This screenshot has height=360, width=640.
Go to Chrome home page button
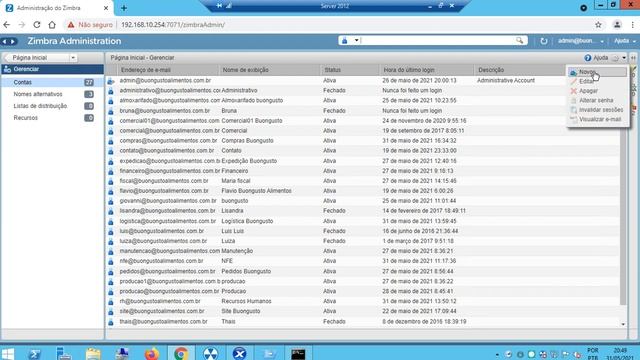click(x=52, y=24)
